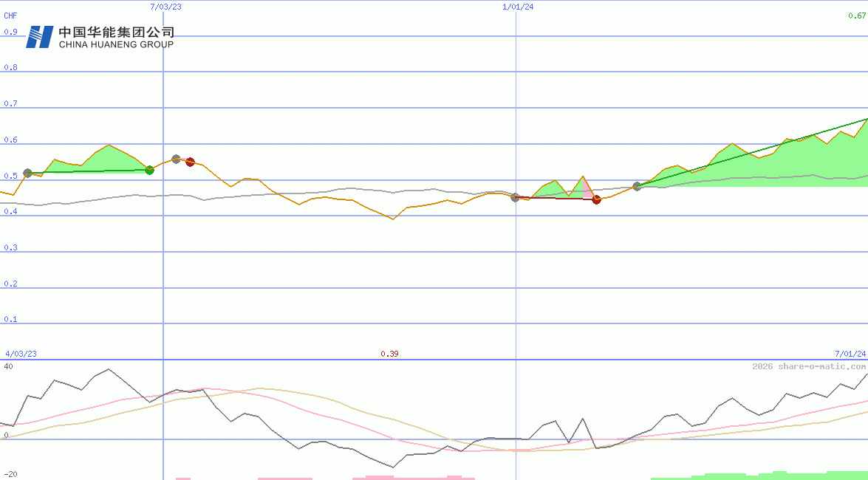Switch to the 1/01/24 date section

517,7
